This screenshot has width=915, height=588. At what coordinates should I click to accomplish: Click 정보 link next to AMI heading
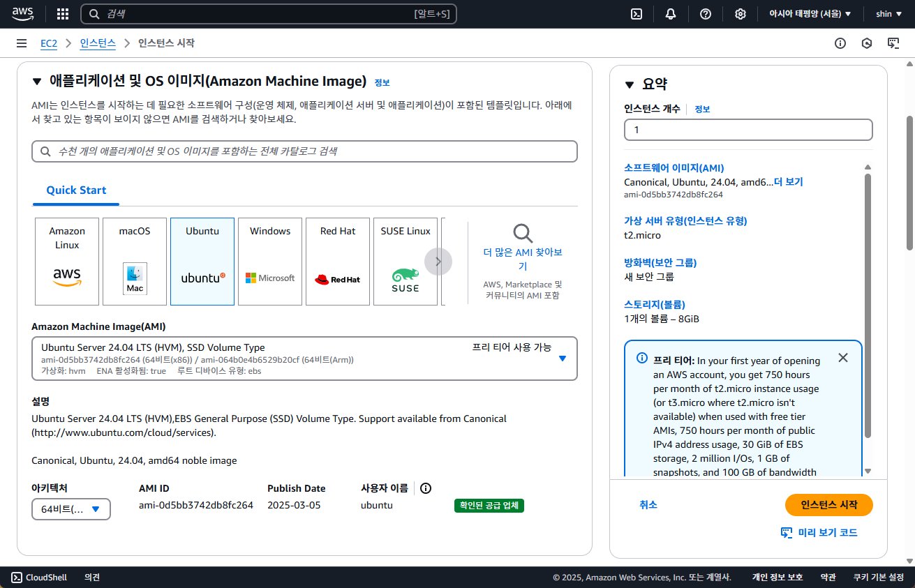382,82
